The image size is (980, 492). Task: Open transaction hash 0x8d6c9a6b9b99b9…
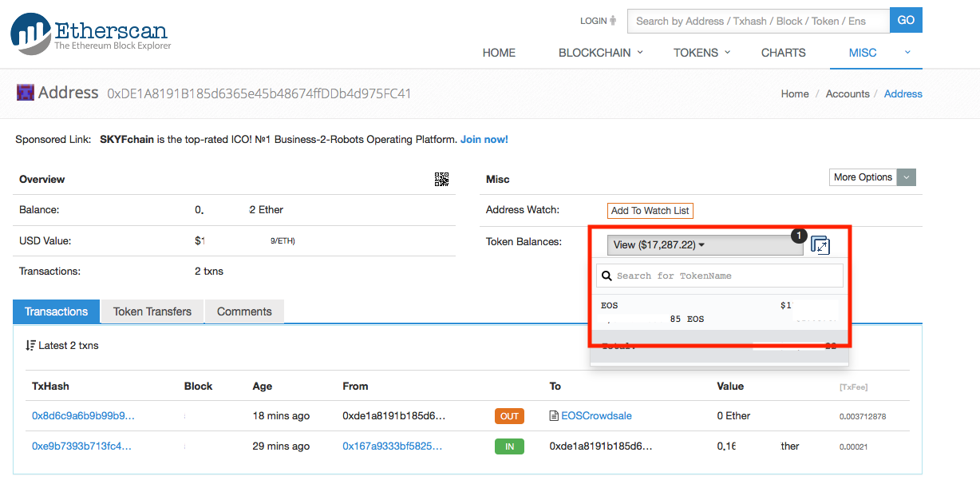pyautogui.click(x=83, y=416)
